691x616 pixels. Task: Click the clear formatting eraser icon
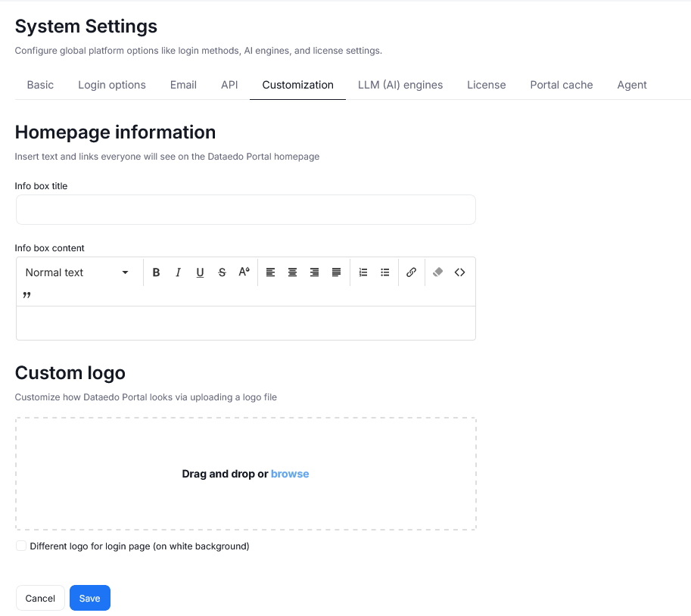[x=437, y=272]
